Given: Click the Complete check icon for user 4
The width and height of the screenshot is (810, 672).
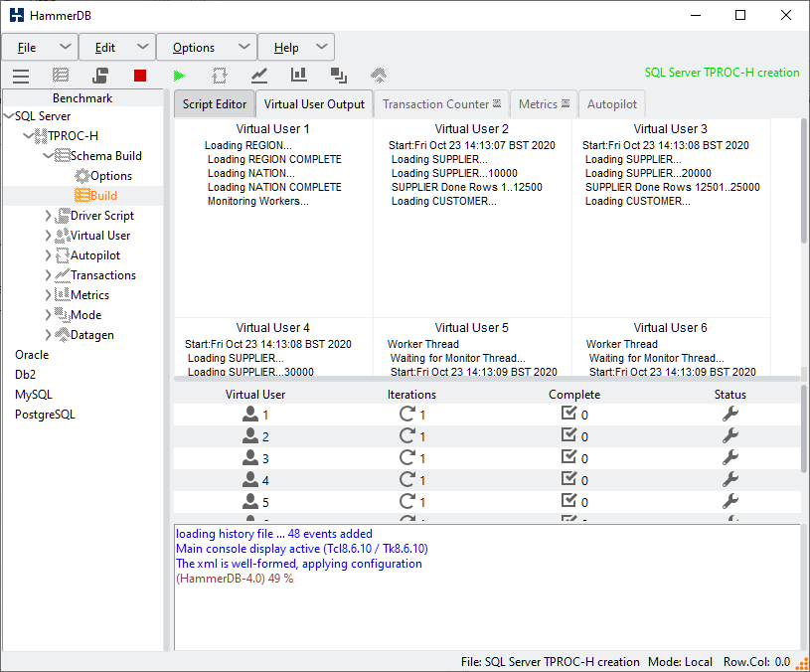Looking at the screenshot, I should 568,479.
